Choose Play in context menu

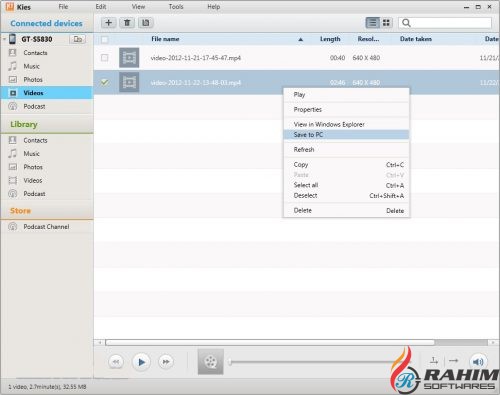[346, 95]
